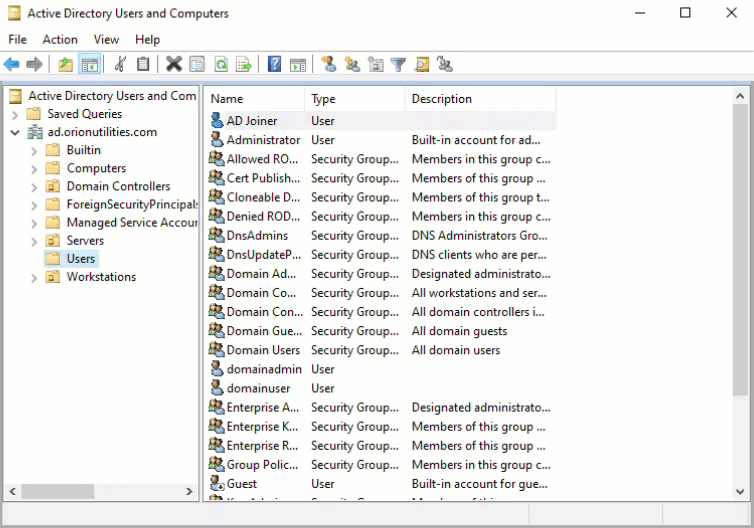The width and height of the screenshot is (754, 528).
Task: Expand the Saved Queries node
Action: pos(15,114)
